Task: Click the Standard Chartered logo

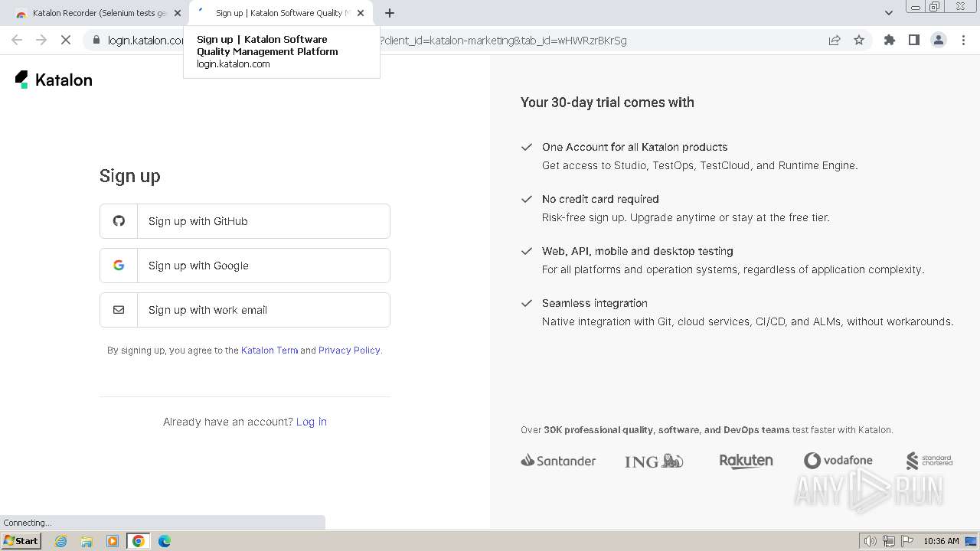Action: pyautogui.click(x=929, y=461)
